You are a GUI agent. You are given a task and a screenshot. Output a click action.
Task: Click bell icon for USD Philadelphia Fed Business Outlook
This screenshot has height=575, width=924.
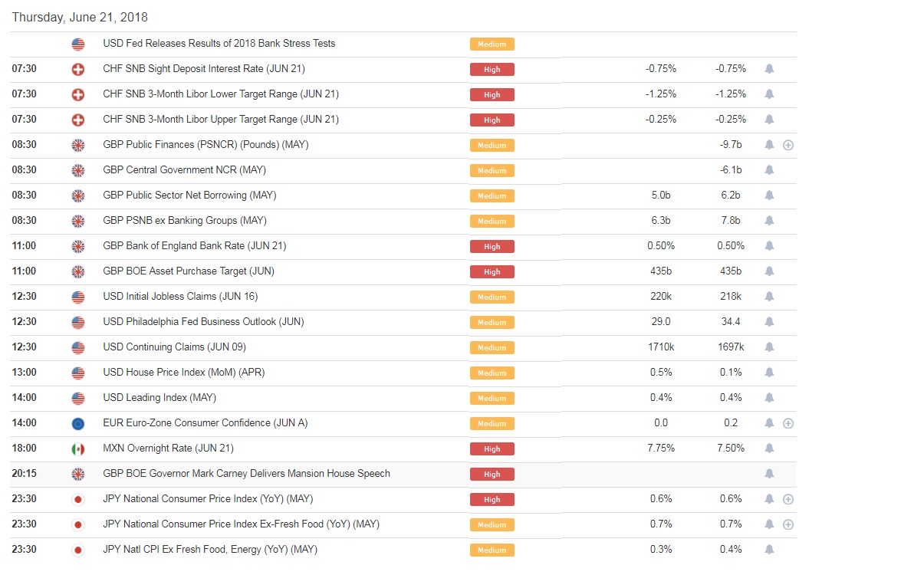(x=769, y=322)
